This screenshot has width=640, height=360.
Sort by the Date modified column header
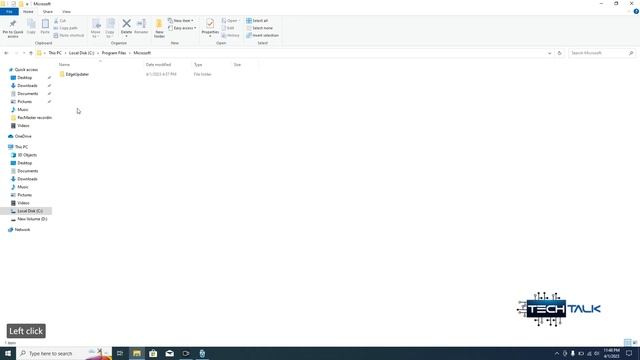(x=158, y=64)
